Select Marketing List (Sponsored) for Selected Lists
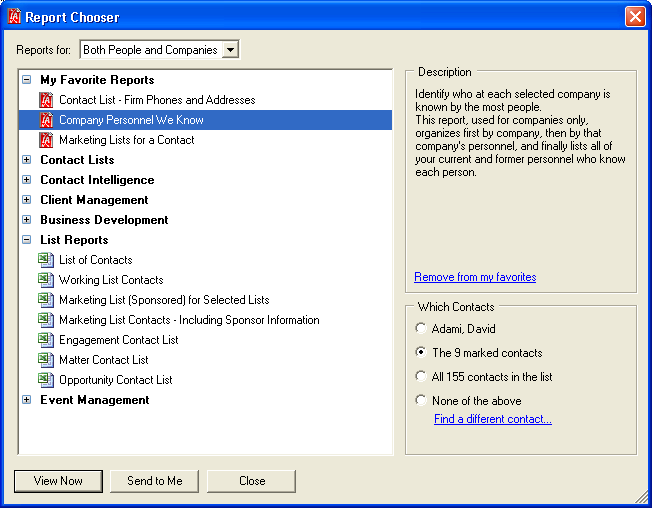This screenshot has height=508, width=652. [x=164, y=300]
